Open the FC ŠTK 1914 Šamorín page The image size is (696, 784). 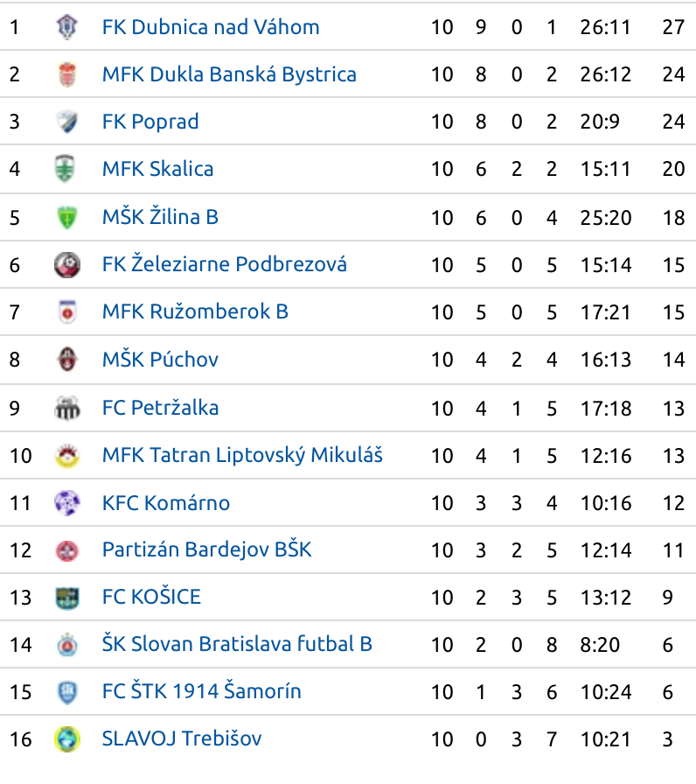click(202, 691)
